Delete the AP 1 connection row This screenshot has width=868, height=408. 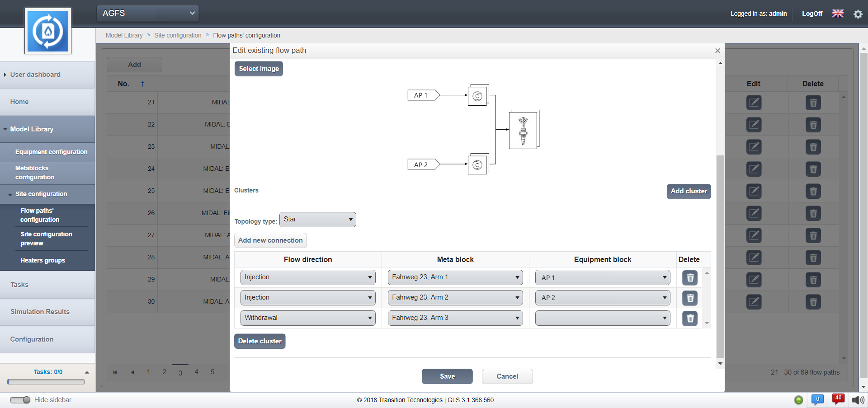tap(690, 278)
